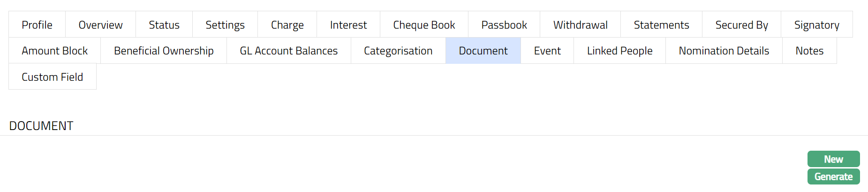Select GL Account Balances tab
868x192 pixels.
pos(288,51)
